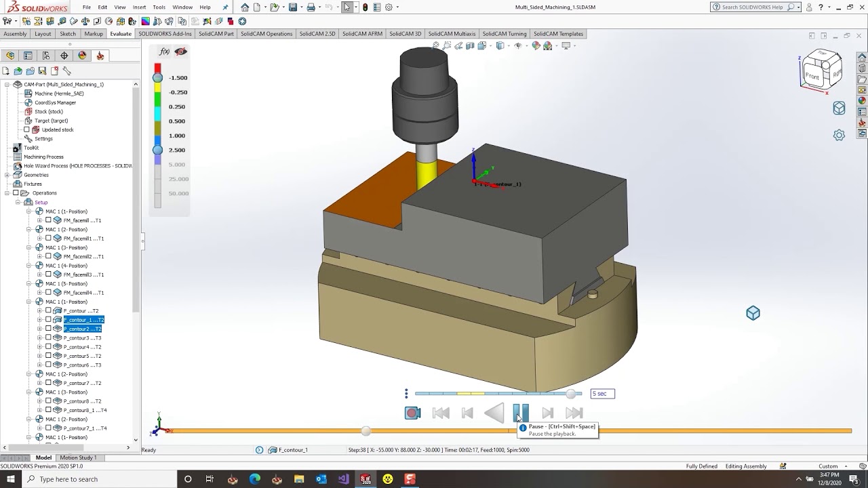Tick the F_contour ...T2 checkbox

[x=48, y=310]
